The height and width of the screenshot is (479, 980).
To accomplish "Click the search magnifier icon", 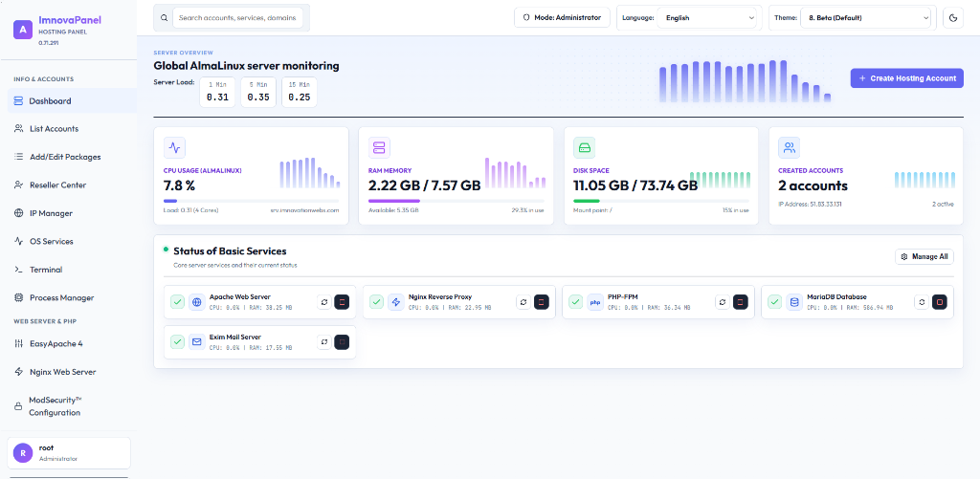I will pos(165,18).
